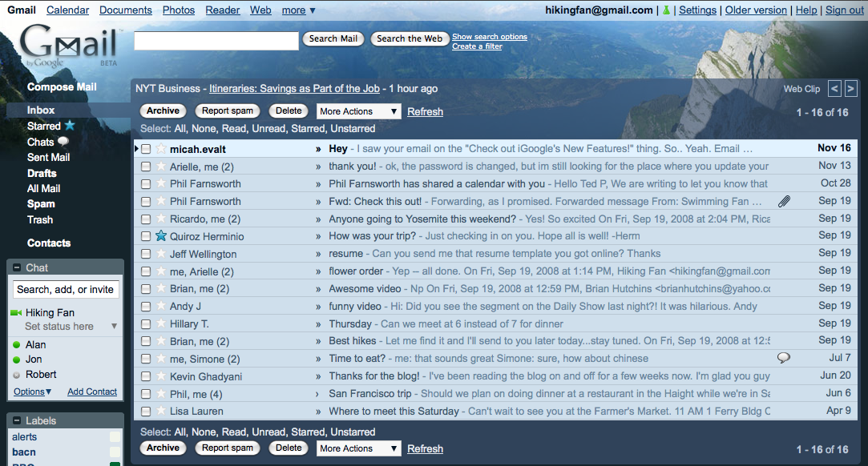Open the Spam folder
Image resolution: width=868 pixels, height=466 pixels.
(x=41, y=204)
